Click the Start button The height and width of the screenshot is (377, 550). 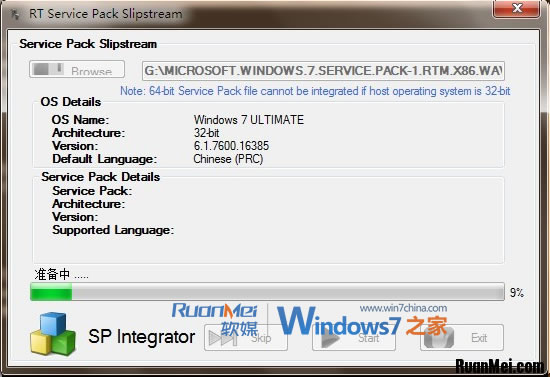point(354,338)
